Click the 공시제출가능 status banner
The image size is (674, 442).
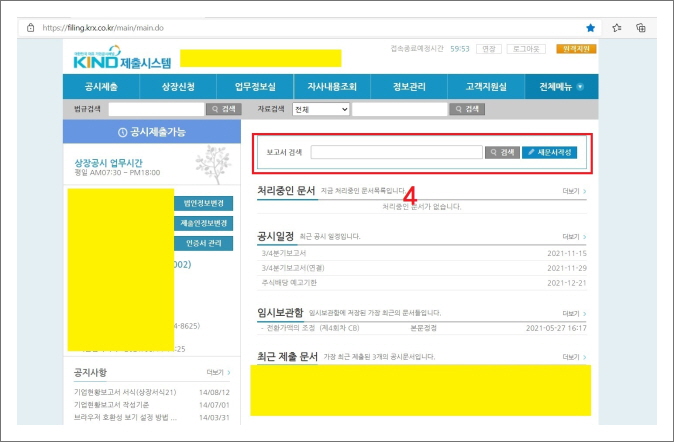point(152,132)
